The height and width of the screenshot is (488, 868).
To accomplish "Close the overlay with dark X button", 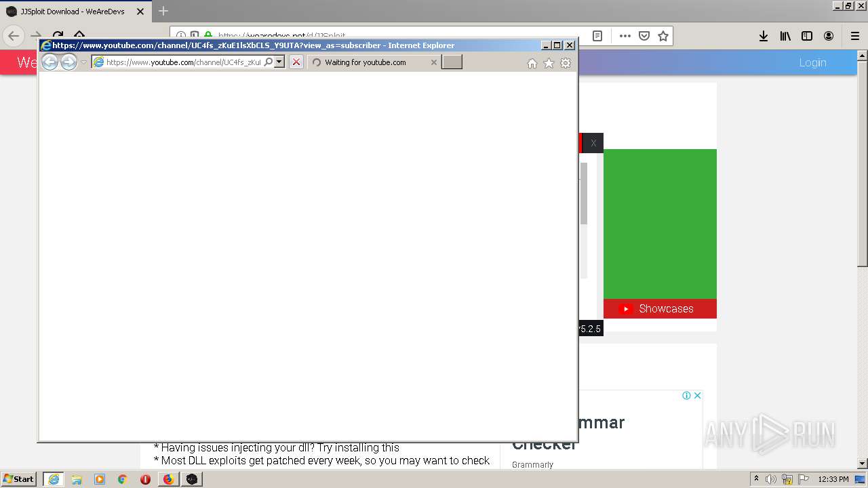I will point(593,143).
